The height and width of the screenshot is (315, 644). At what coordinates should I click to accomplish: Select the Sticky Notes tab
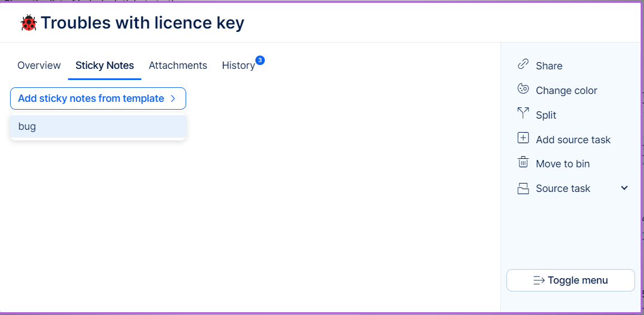[105, 65]
